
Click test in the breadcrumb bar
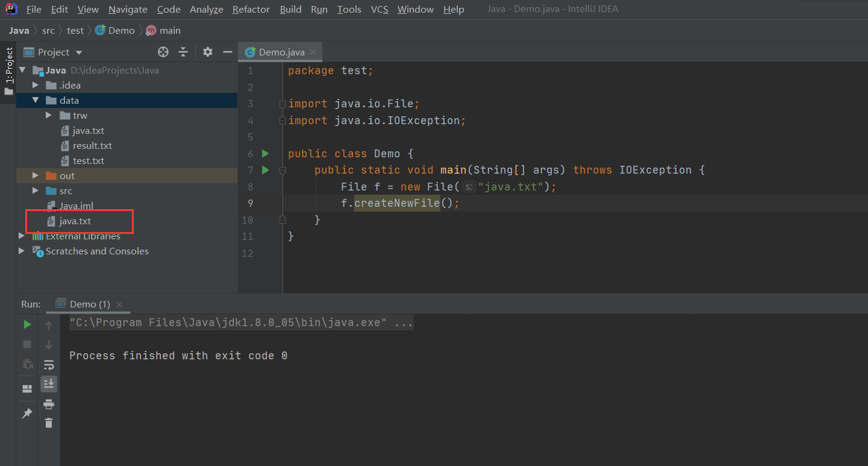[x=75, y=30]
